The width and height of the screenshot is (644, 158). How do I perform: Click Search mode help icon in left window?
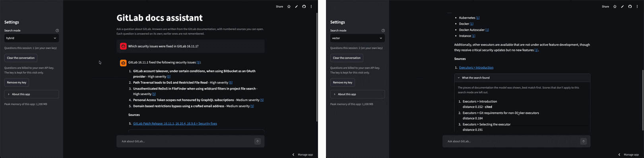(x=57, y=31)
